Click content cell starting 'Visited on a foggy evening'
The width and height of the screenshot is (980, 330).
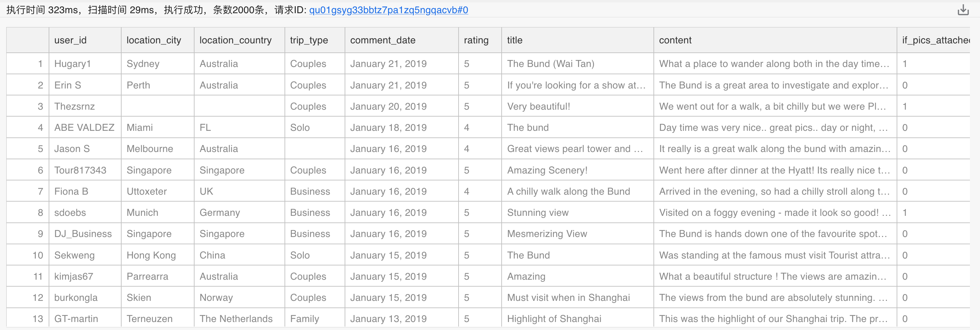[775, 212]
